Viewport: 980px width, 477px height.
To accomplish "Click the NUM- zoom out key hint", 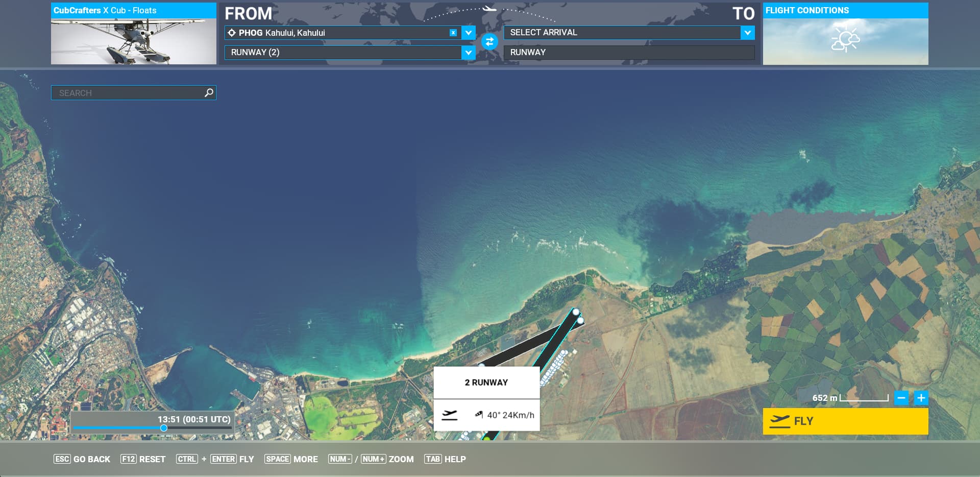I will pos(340,459).
